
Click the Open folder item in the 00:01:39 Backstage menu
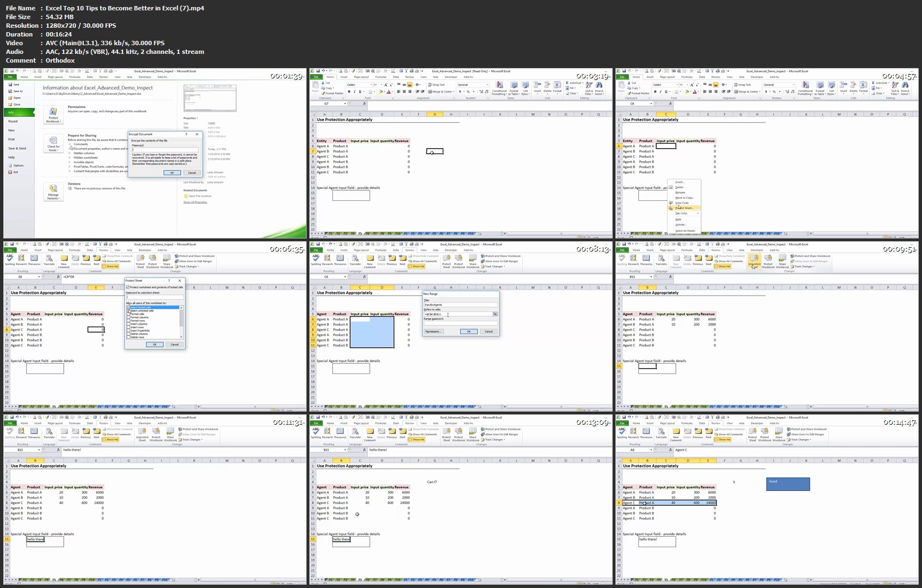click(x=15, y=98)
